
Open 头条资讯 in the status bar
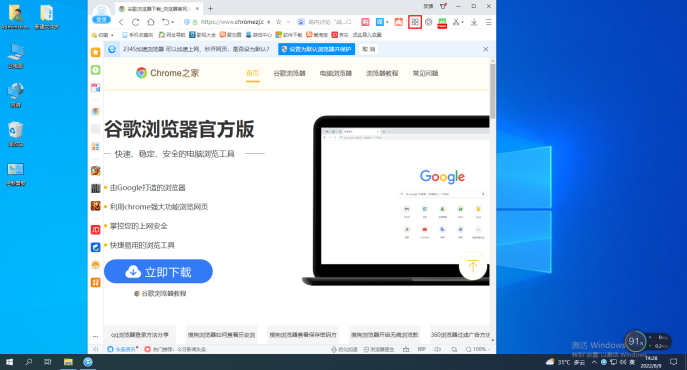coord(123,349)
